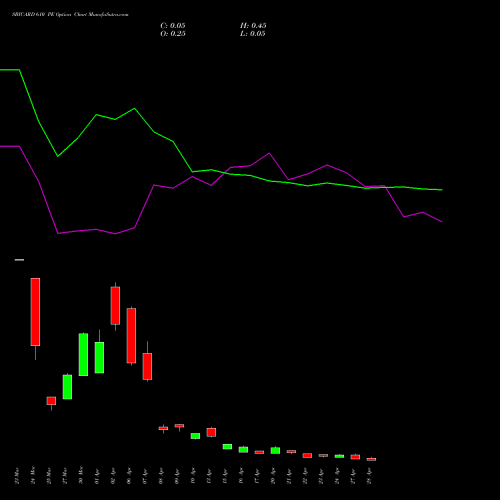Click the '28 Apr' date axis label

[x=369, y=476]
